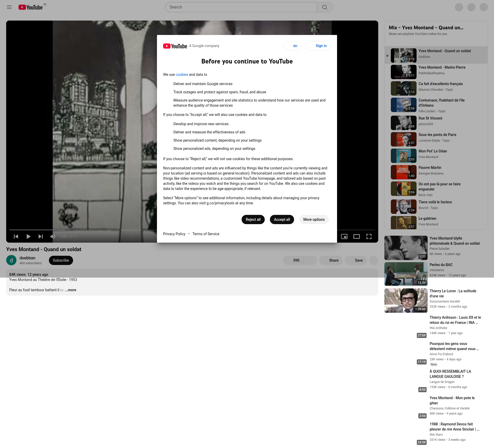Click the YouTube logo in header
Viewport: 494px width, 448px height.
coord(30,7)
